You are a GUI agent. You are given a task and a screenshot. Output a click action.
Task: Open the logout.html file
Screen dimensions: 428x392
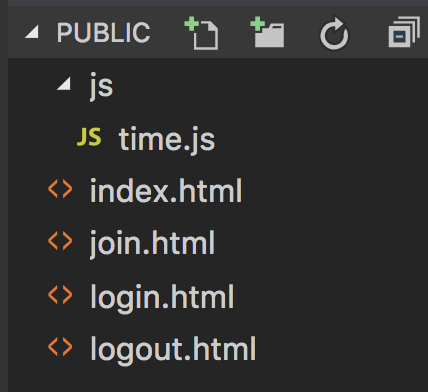173,349
